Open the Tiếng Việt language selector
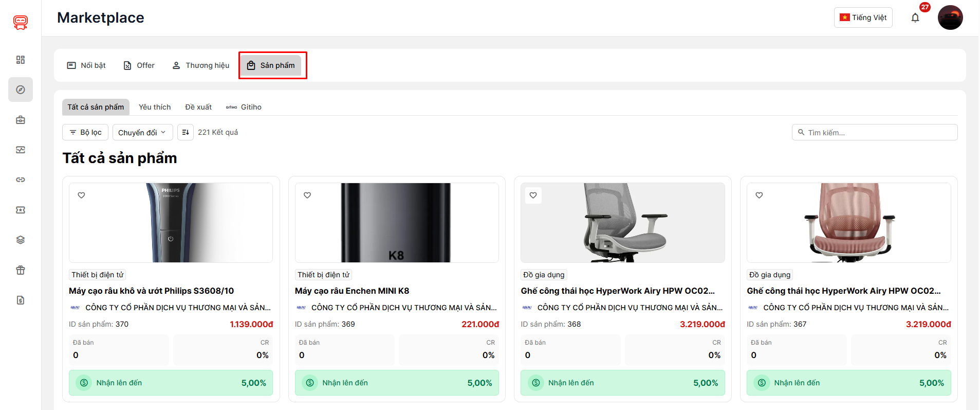The width and height of the screenshot is (980, 410). pos(863,17)
